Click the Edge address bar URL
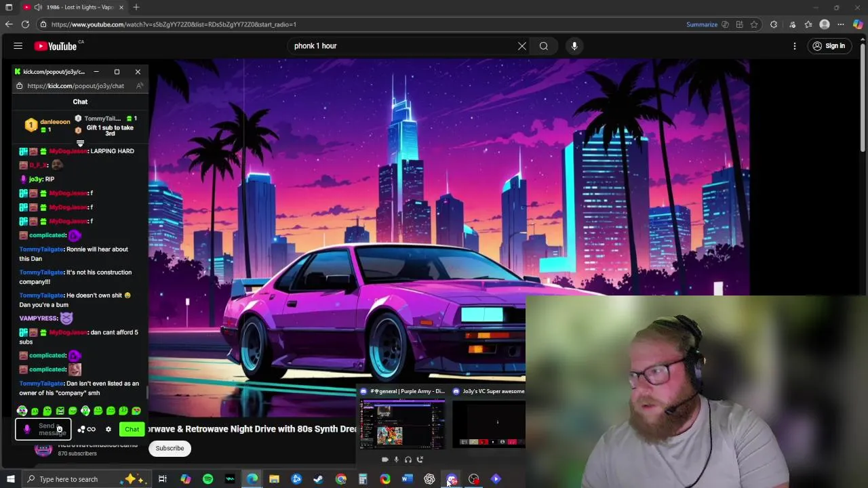Viewport: 868px width, 488px height. click(x=174, y=24)
